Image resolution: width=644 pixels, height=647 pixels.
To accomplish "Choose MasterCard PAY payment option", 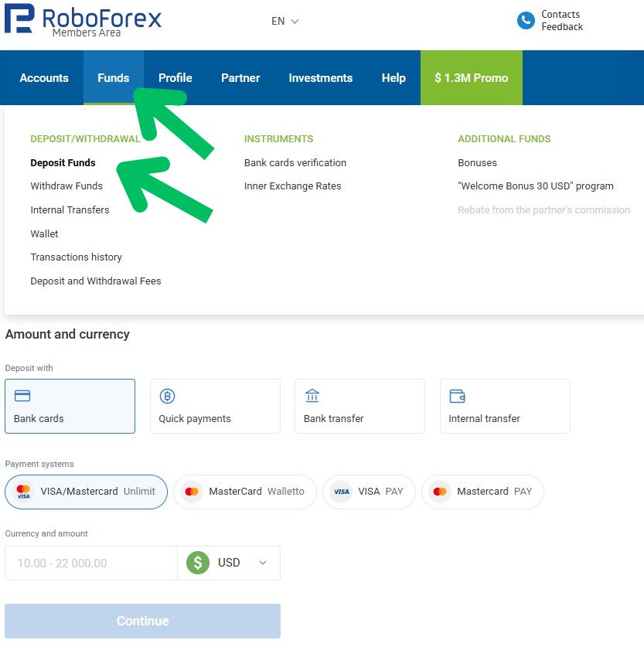I will click(x=482, y=492).
